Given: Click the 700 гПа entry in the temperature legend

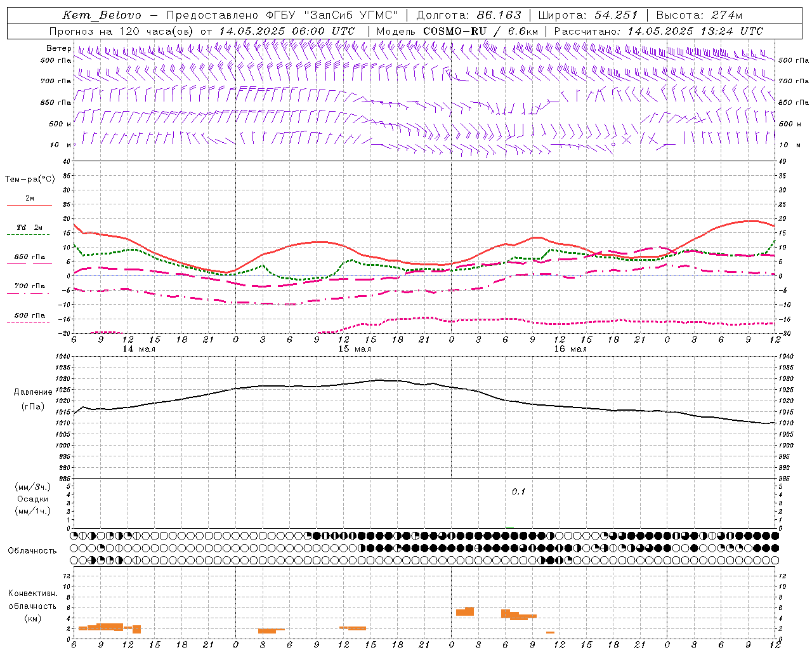Looking at the screenshot, I should click(30, 286).
